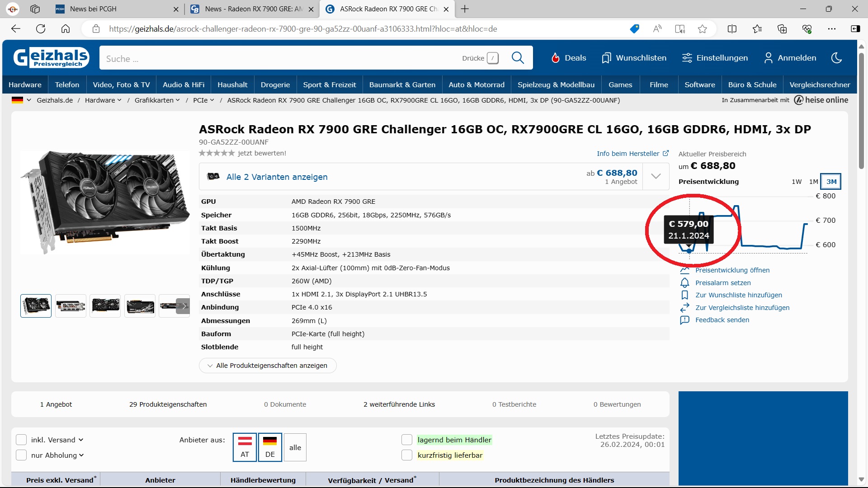Screen dimensions: 868x488
Task: Click Feedback senden link
Action: (722, 320)
